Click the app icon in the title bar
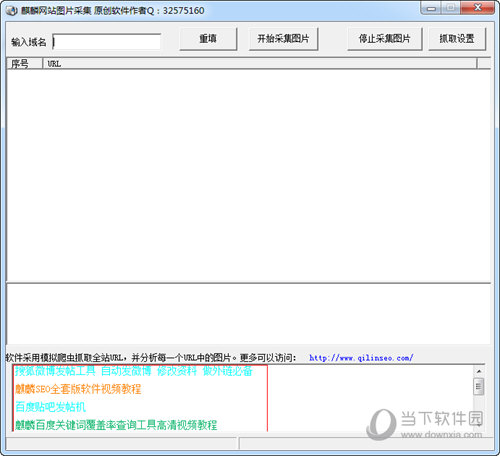Image resolution: width=500 pixels, height=456 pixels. click(11, 11)
